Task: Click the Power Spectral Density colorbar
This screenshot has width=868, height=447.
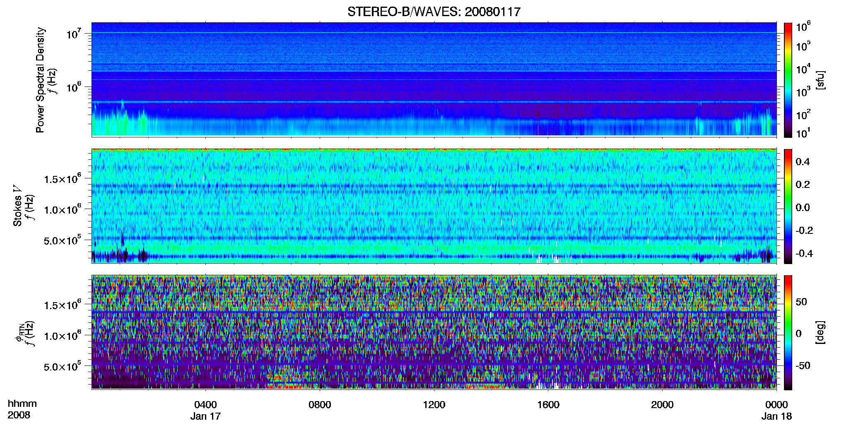Action: [x=788, y=80]
